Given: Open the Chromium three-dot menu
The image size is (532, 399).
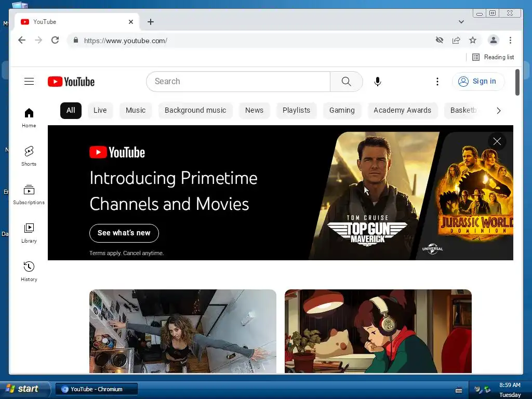Looking at the screenshot, I should [510, 41].
